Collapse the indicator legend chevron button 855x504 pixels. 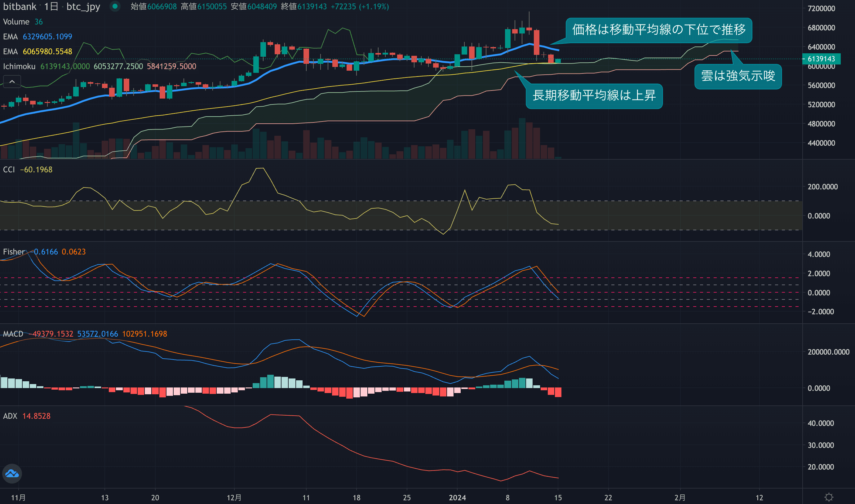12,82
